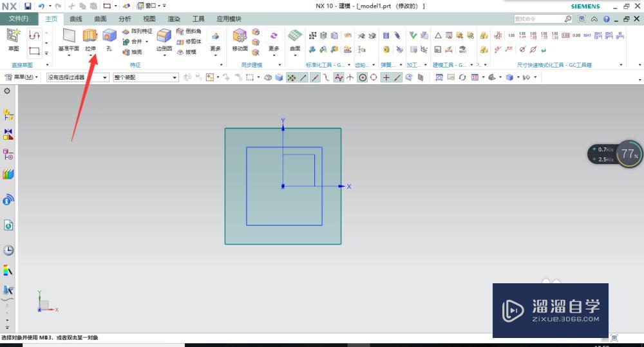Open the 菜单(M) menu dropdown

point(21,77)
